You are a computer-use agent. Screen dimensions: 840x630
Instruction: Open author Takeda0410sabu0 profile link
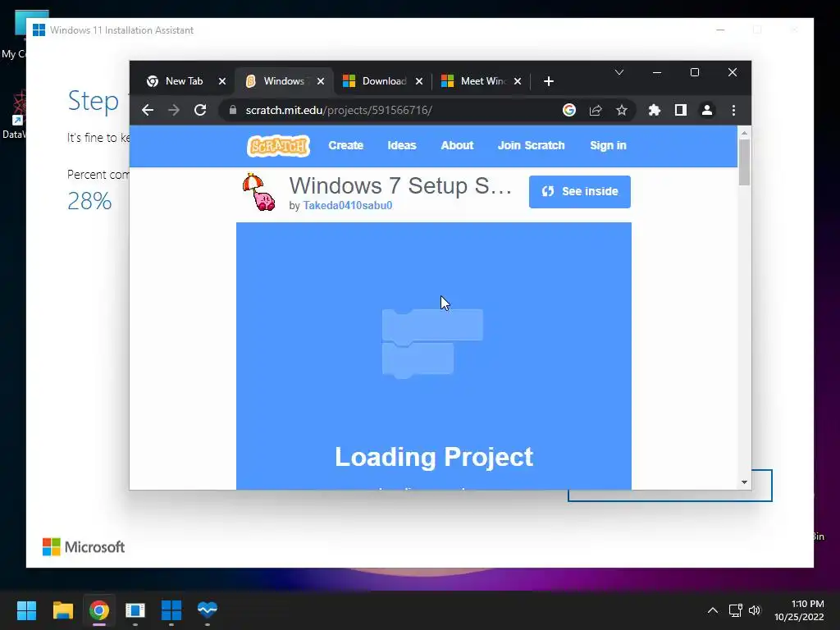[x=348, y=206]
